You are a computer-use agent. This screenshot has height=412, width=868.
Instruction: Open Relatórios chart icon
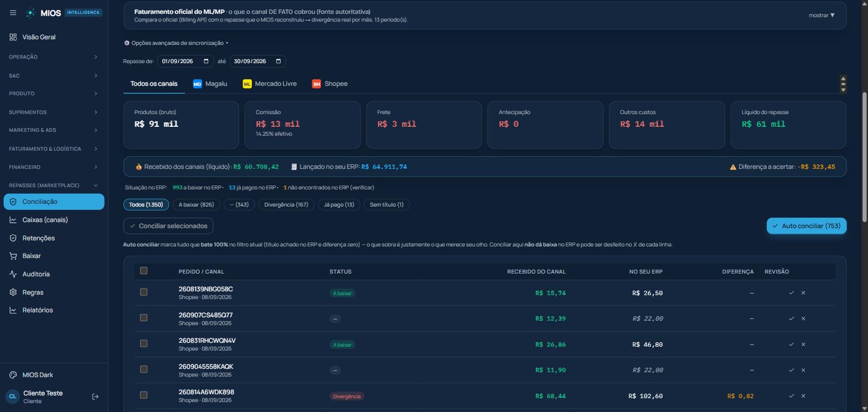tap(13, 310)
